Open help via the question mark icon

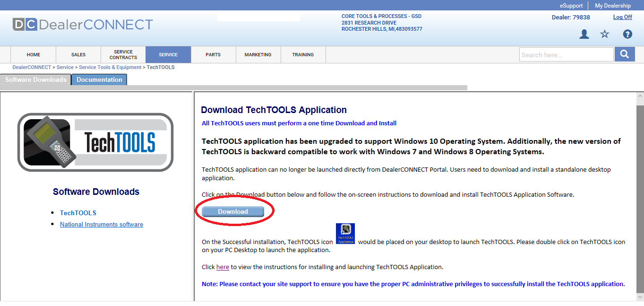[x=627, y=34]
